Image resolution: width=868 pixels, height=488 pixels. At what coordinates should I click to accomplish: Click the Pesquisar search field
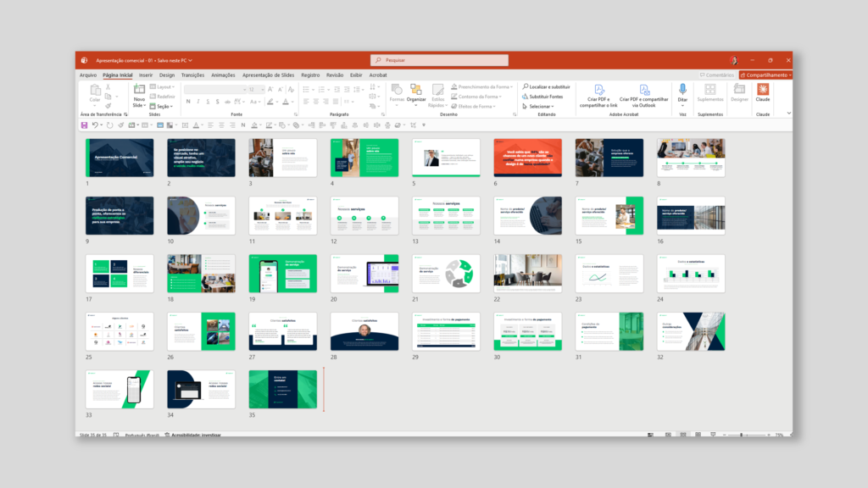point(440,60)
